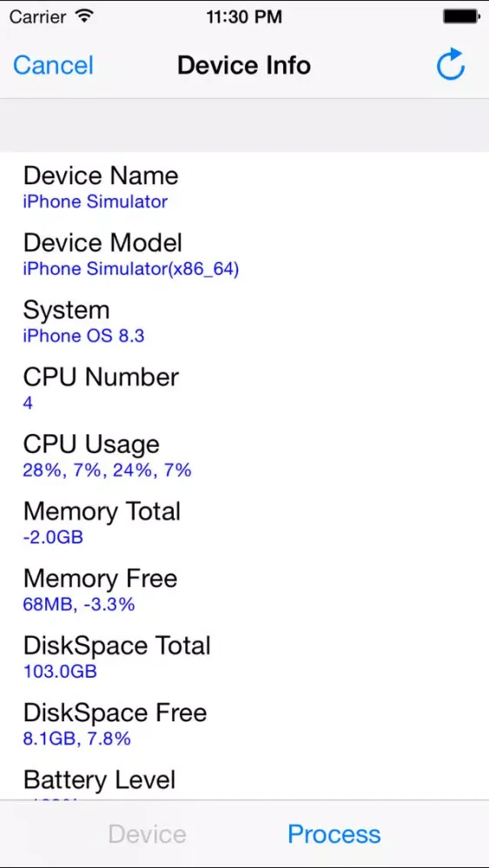Tap the 11:30 PM status bar clock

tap(244, 16)
